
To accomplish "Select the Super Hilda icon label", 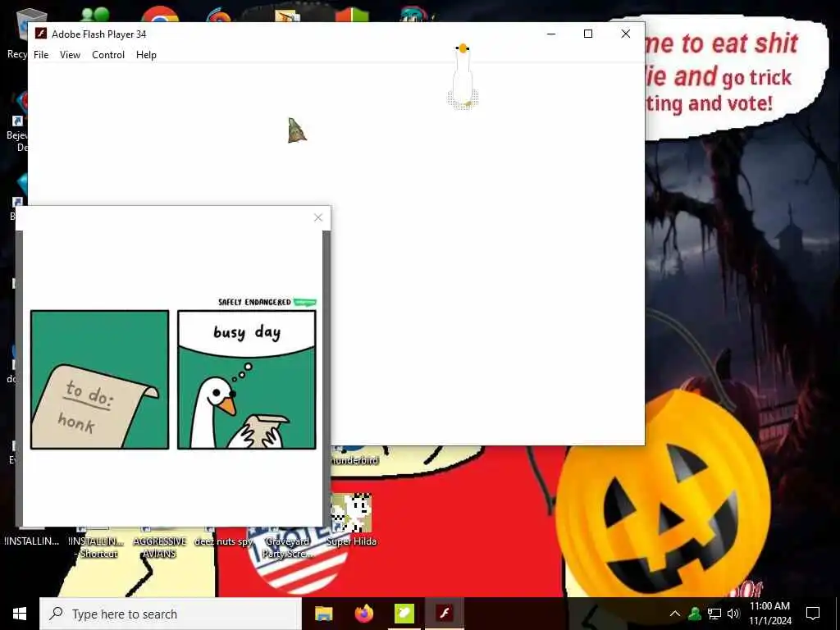I will pyautogui.click(x=351, y=541).
